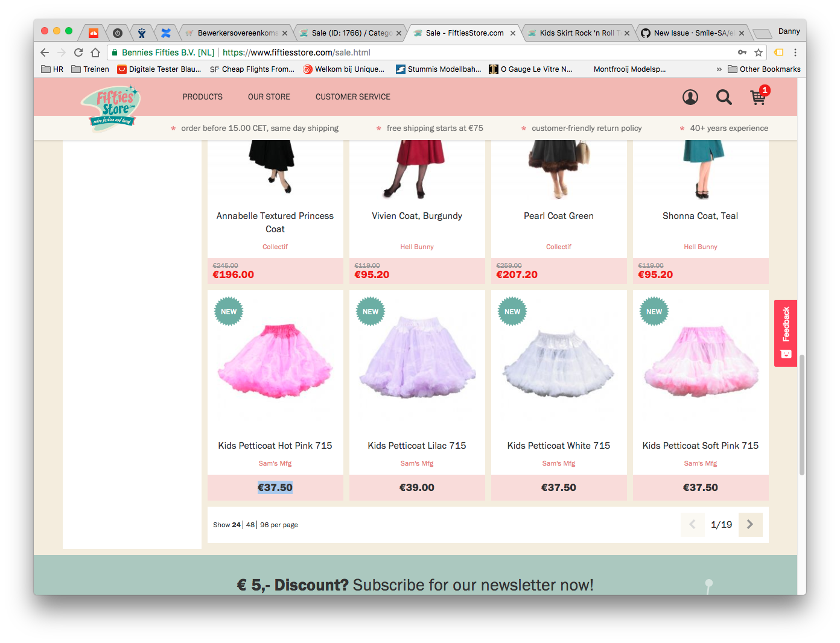The image size is (840, 643).
Task: Go back with browser back arrow
Action: (x=45, y=52)
